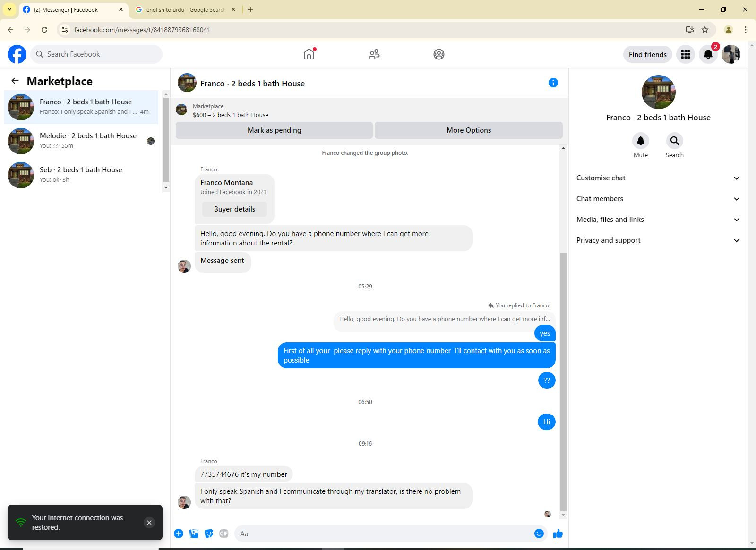This screenshot has width=756, height=550.
Task: Expand the Chat members section
Action: click(x=658, y=199)
